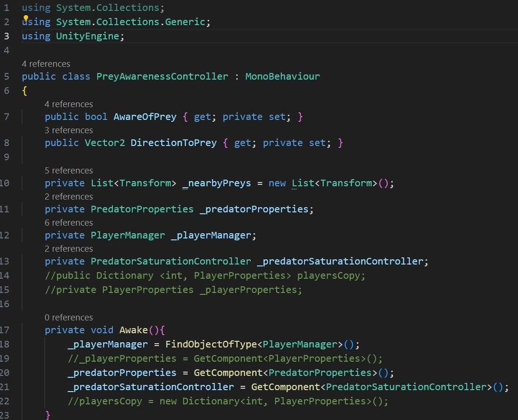Click the UnityEngine namespace in using statement
The height and width of the screenshot is (420, 518).
click(87, 36)
